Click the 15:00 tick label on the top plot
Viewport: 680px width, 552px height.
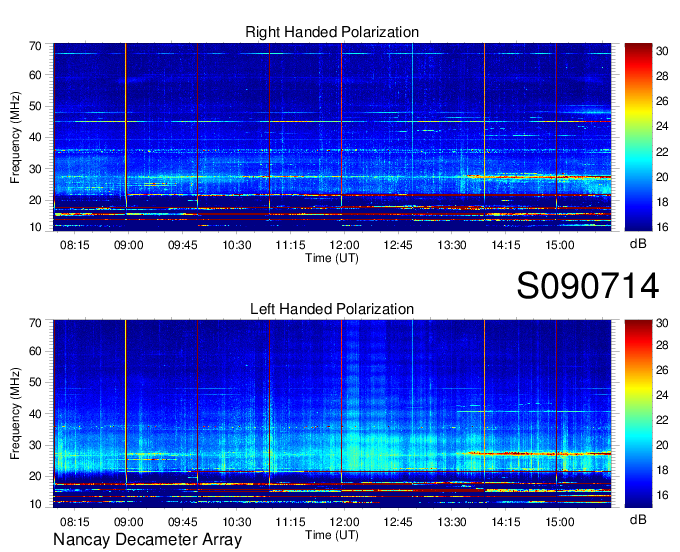pyautogui.click(x=560, y=245)
